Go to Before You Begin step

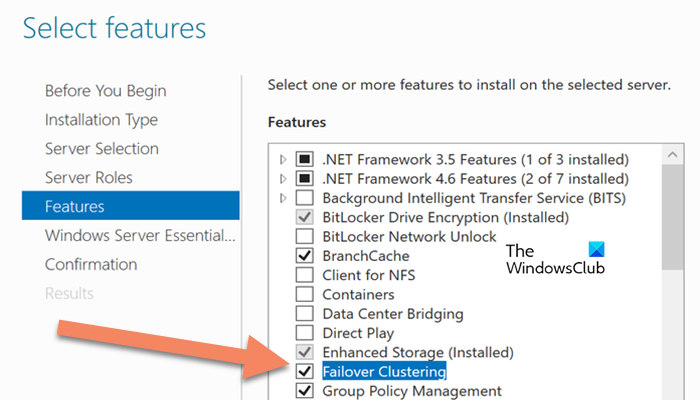(x=105, y=91)
